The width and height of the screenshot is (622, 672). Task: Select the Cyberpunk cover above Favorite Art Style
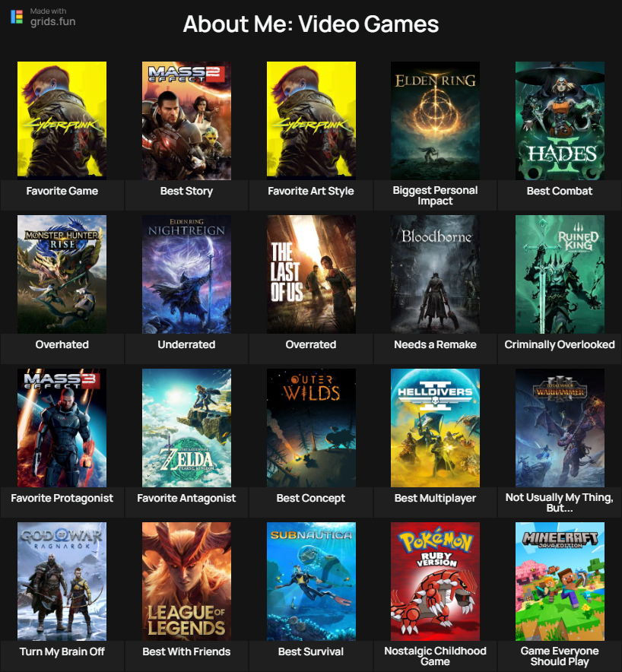311,120
